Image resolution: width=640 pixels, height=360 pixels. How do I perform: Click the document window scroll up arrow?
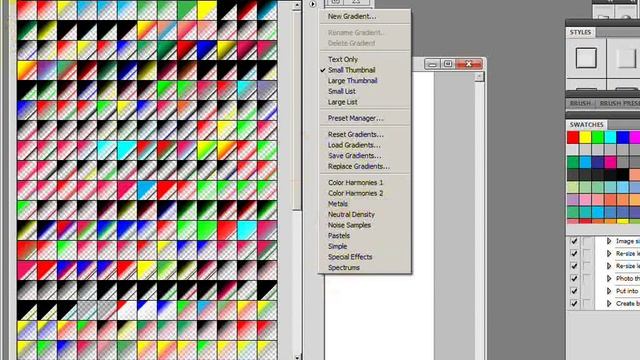point(480,77)
